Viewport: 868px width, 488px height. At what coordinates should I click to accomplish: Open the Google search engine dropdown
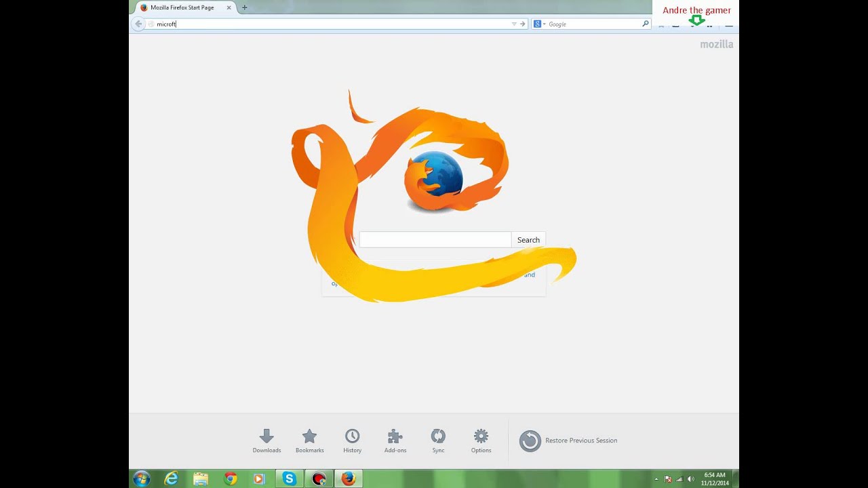coord(539,24)
